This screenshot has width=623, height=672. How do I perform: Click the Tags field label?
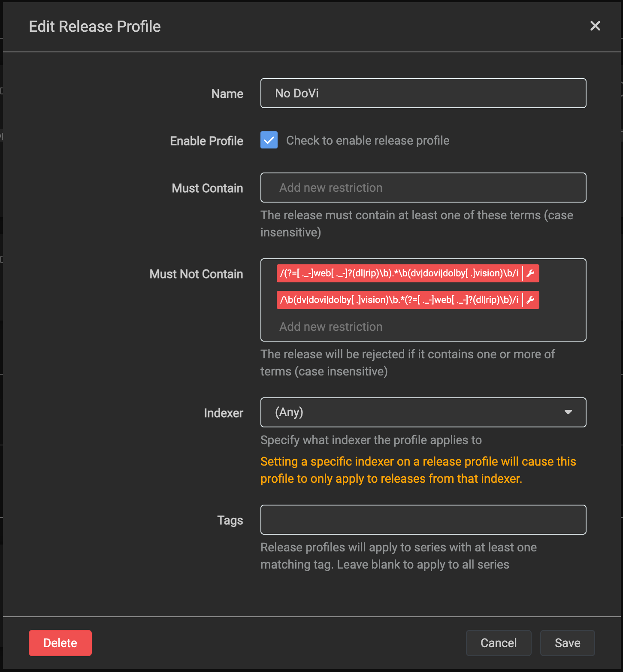pyautogui.click(x=230, y=521)
